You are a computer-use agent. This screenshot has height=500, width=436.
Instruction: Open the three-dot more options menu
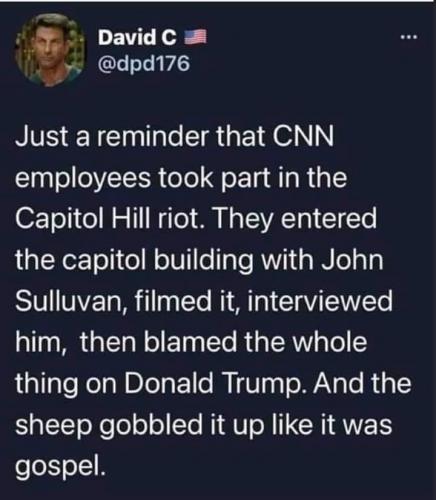tap(409, 37)
